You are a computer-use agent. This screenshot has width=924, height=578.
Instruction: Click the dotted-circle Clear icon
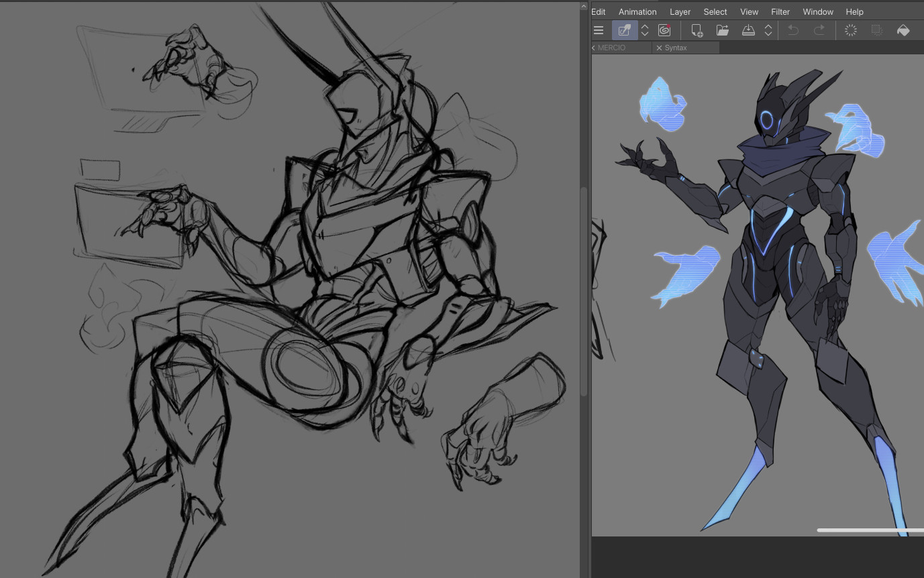[x=851, y=30]
